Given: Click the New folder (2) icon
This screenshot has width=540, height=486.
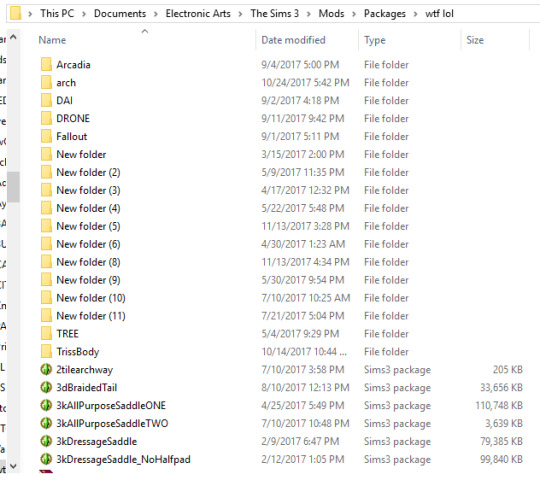Looking at the screenshot, I should [x=46, y=172].
